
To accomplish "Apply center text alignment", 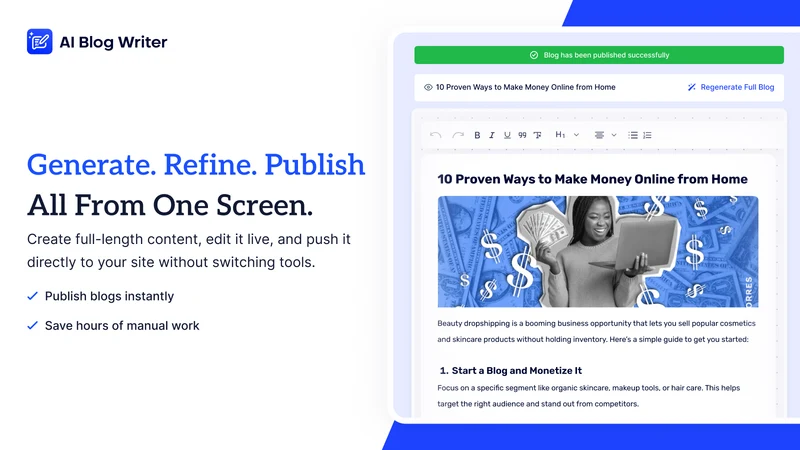I will point(599,135).
